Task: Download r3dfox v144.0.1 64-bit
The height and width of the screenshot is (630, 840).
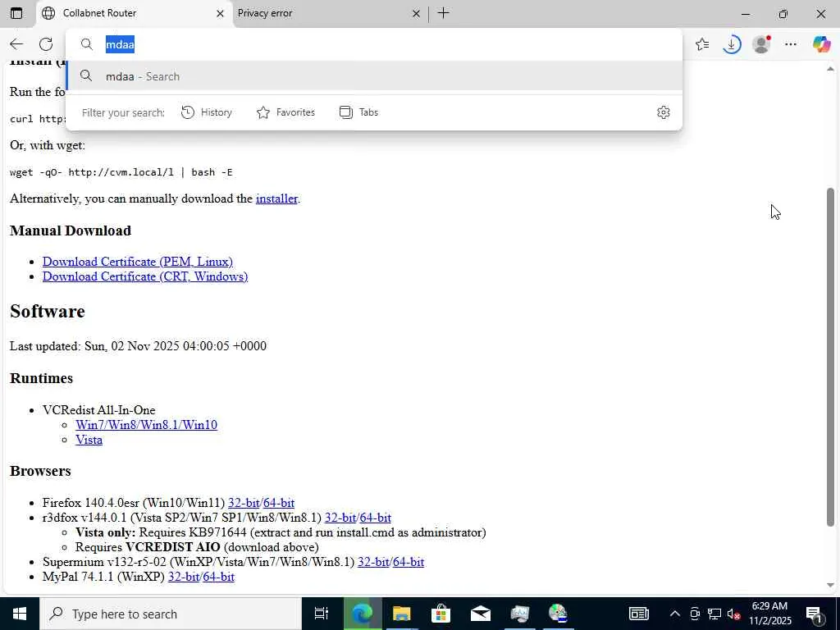Action: 376,518
